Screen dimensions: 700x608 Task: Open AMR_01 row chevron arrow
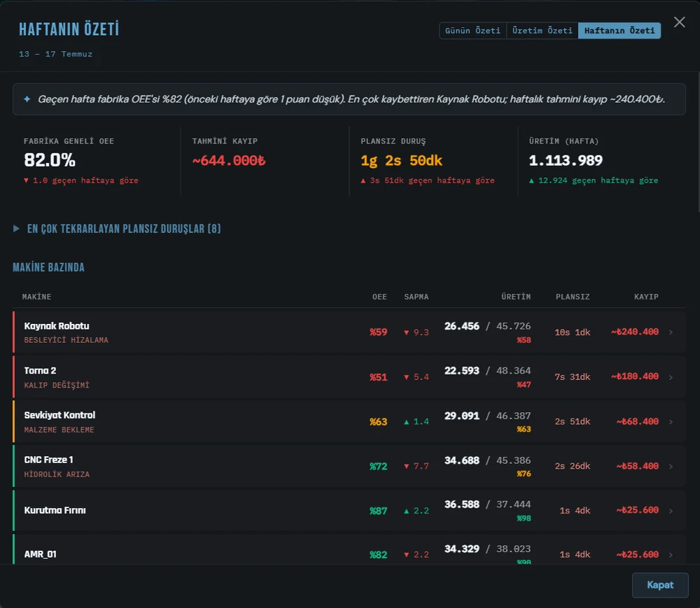[x=671, y=555]
